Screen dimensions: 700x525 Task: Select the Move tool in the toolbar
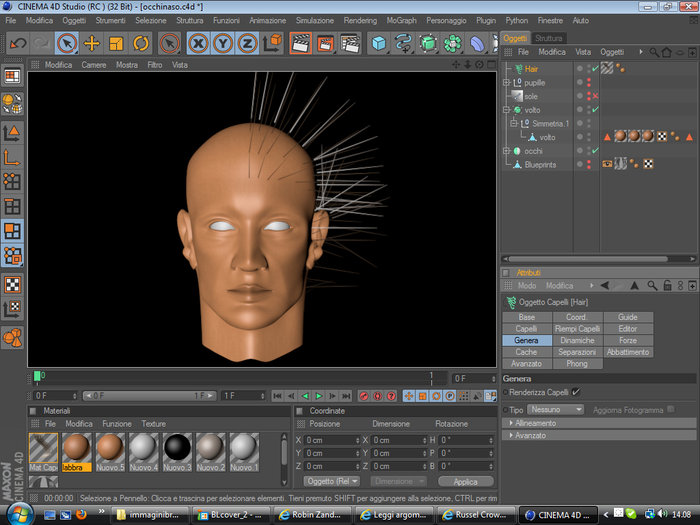click(x=91, y=43)
